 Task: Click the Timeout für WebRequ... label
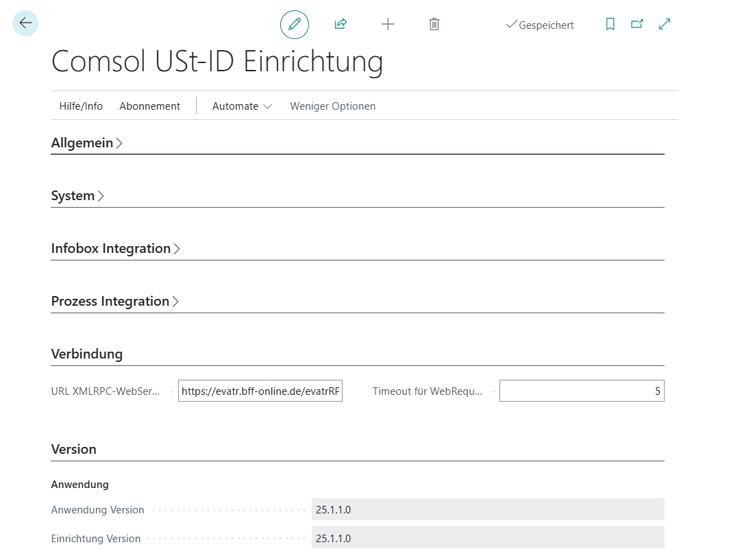point(428,391)
